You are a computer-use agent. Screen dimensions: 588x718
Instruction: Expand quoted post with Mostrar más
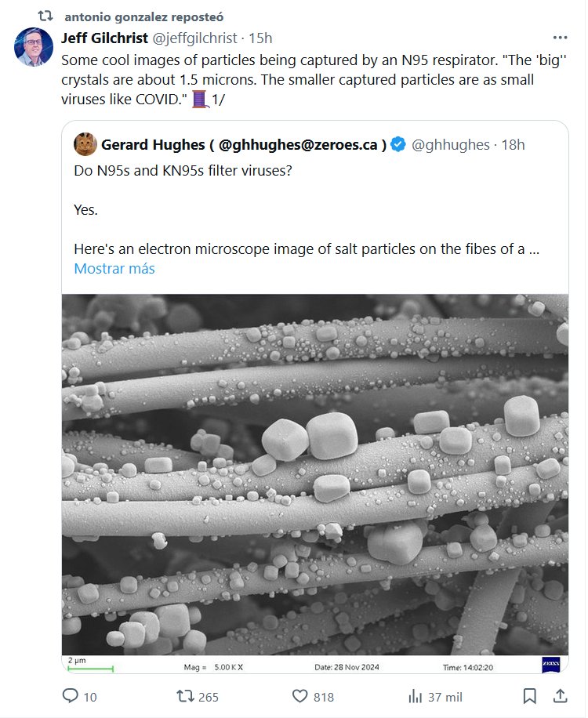coord(114,269)
